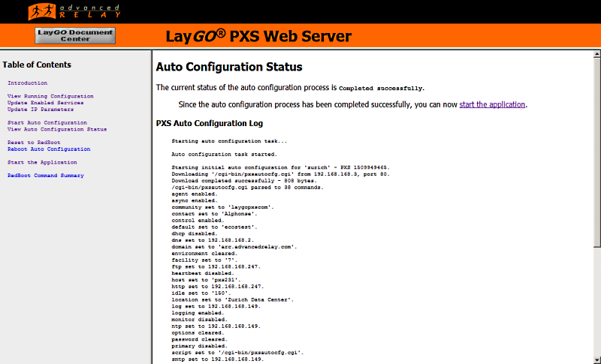
Task: Click log line 'primary disabled.'
Action: pyautogui.click(x=199, y=346)
